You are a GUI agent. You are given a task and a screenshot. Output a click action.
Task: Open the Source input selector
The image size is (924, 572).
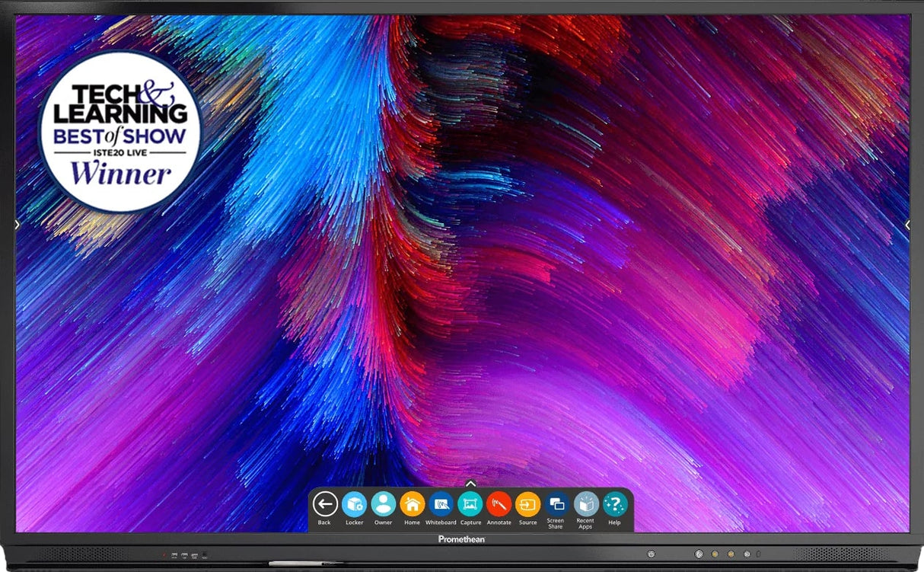click(527, 503)
